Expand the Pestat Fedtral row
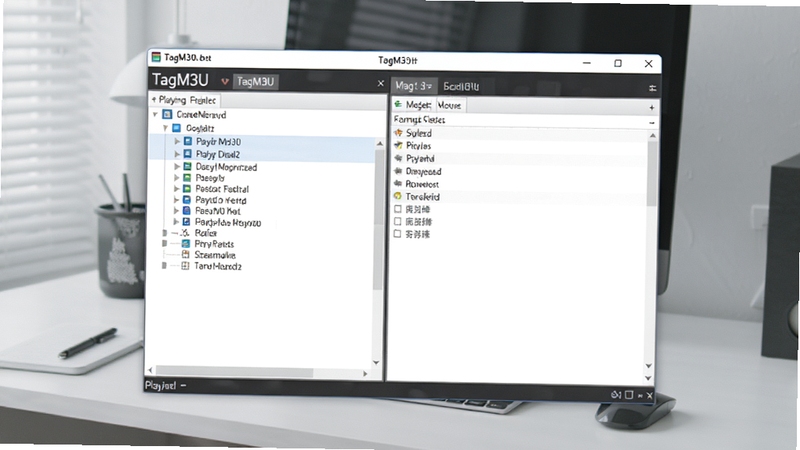 click(x=177, y=189)
